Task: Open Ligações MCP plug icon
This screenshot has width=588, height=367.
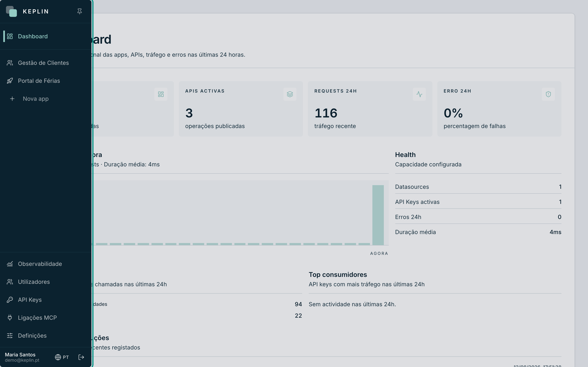Action: pyautogui.click(x=10, y=318)
